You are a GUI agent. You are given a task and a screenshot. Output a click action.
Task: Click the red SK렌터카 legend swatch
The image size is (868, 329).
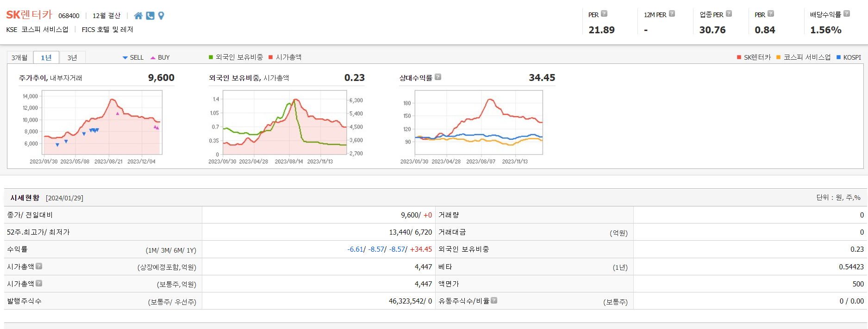click(x=739, y=57)
